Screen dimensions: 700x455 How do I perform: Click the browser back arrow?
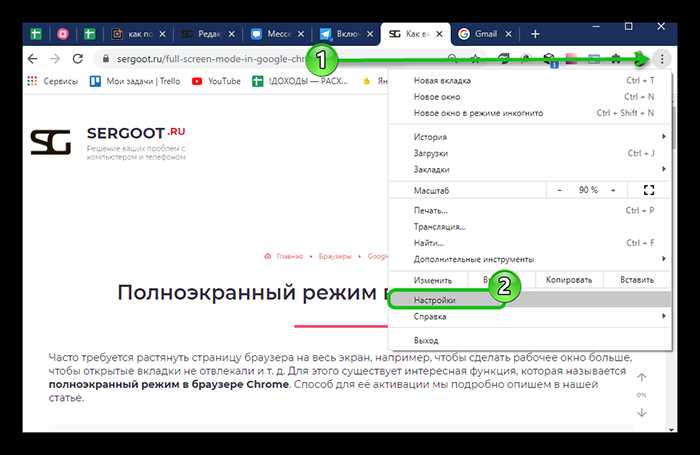[x=33, y=59]
